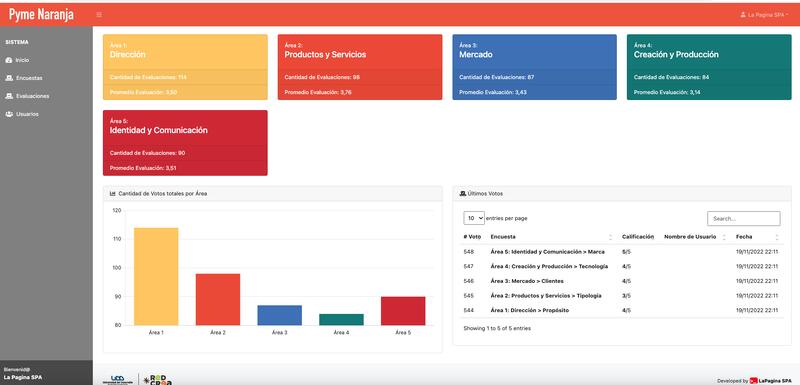Click Cantidad de Evaluaciones: 114 text
The image size is (800, 385).
pyautogui.click(x=148, y=77)
